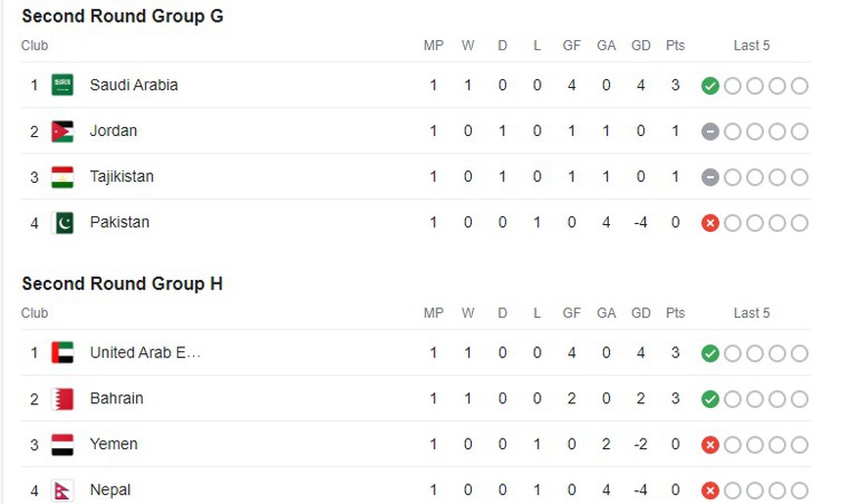Click Jordan's grey draw indicator

(x=711, y=131)
